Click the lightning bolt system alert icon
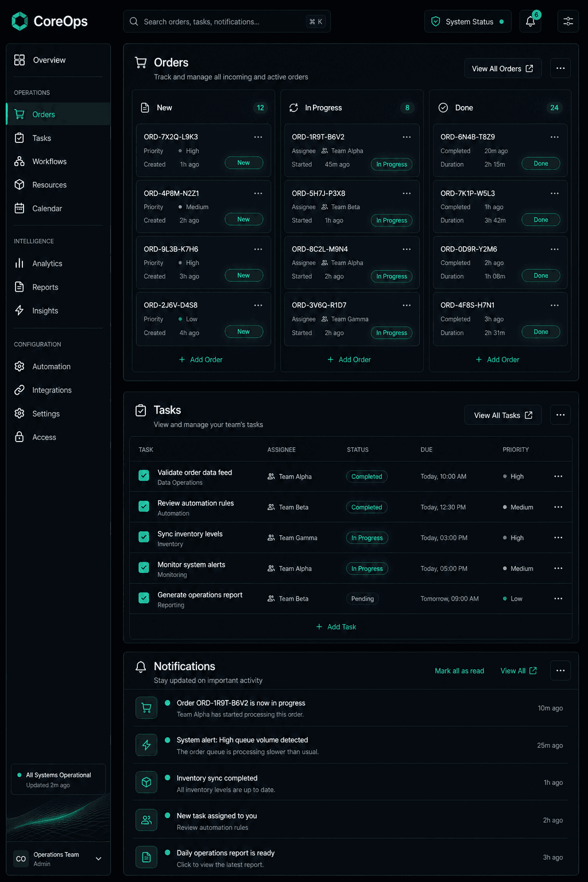This screenshot has height=882, width=588. pyautogui.click(x=146, y=745)
